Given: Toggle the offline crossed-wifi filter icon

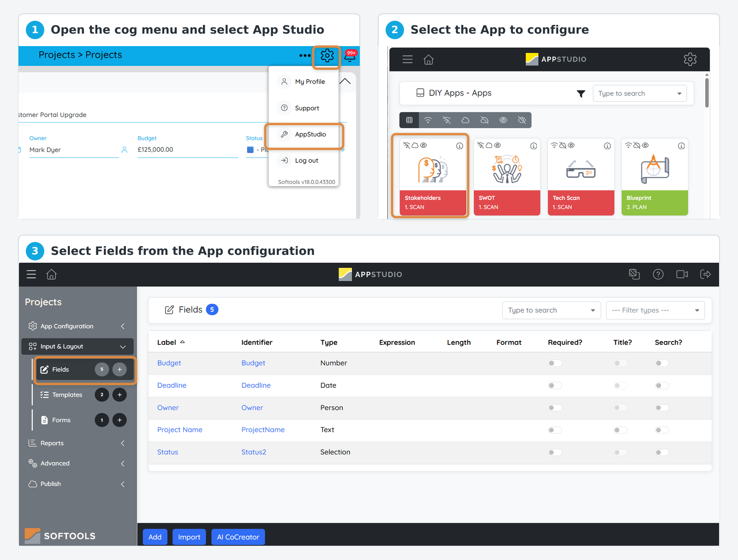Looking at the screenshot, I should click(x=447, y=120).
